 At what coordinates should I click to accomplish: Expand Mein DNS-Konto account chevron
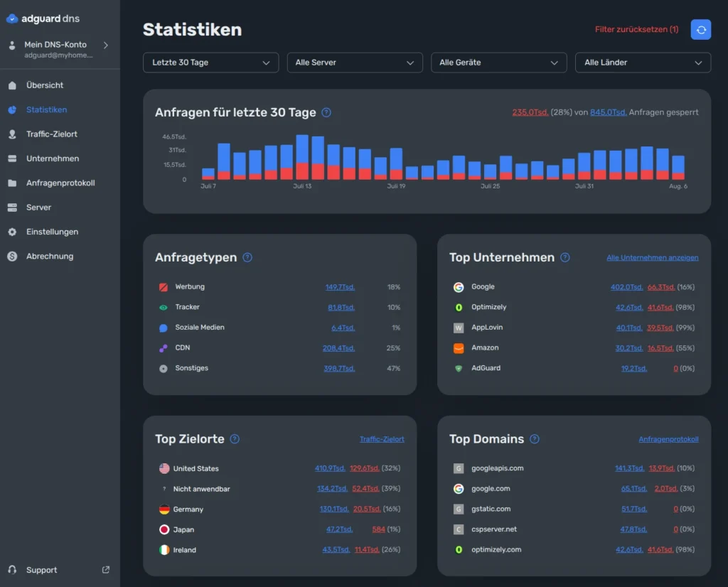click(106, 45)
